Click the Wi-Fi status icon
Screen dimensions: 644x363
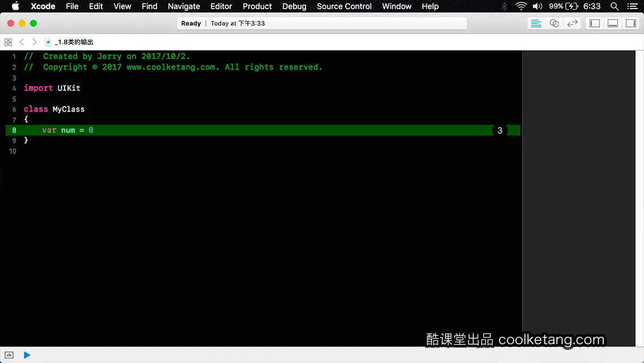(521, 6)
